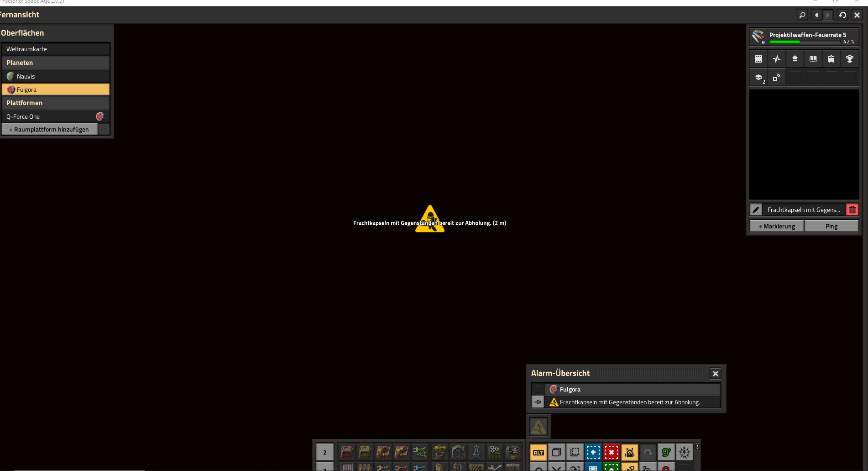Image resolution: width=868 pixels, height=471 pixels.
Task: Click the yellow warning alert on the map
Action: pos(430,219)
